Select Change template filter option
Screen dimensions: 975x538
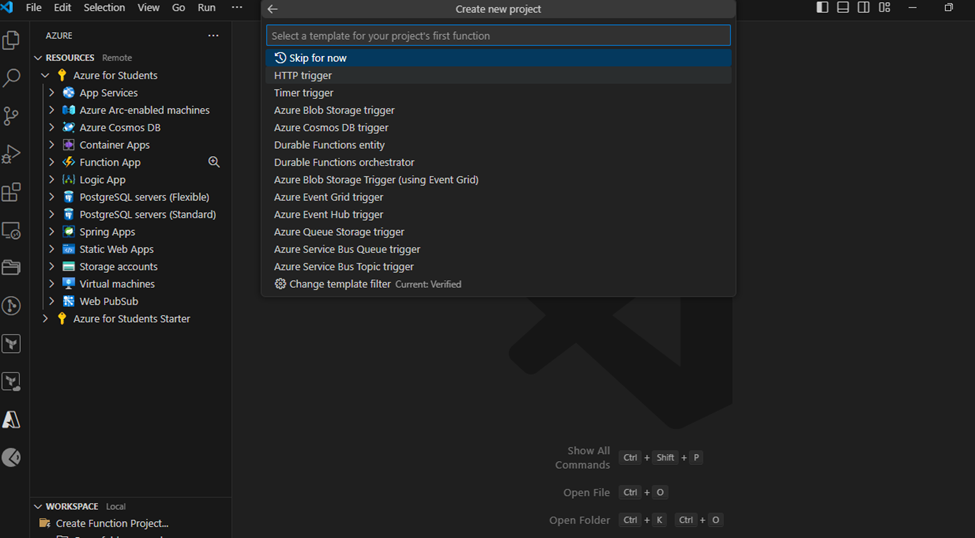point(498,284)
